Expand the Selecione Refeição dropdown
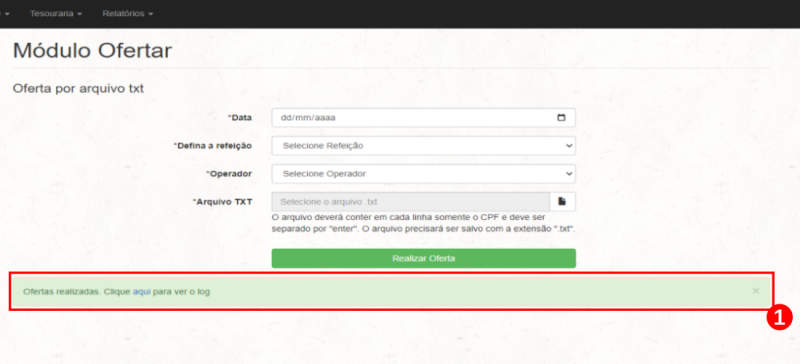800x364 pixels. click(x=423, y=145)
